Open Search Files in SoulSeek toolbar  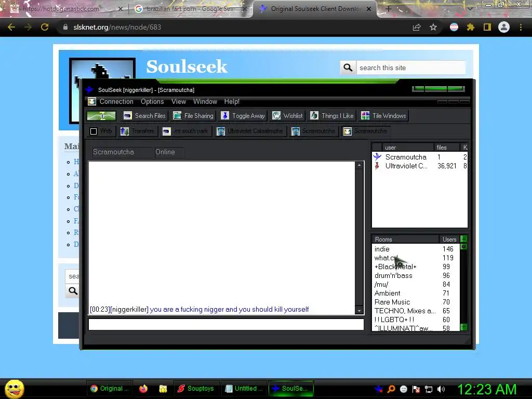[144, 116]
